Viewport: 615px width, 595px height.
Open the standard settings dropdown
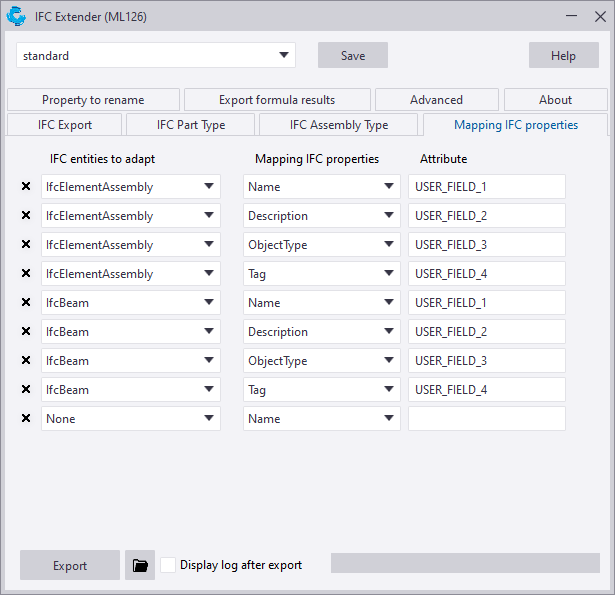coord(156,55)
